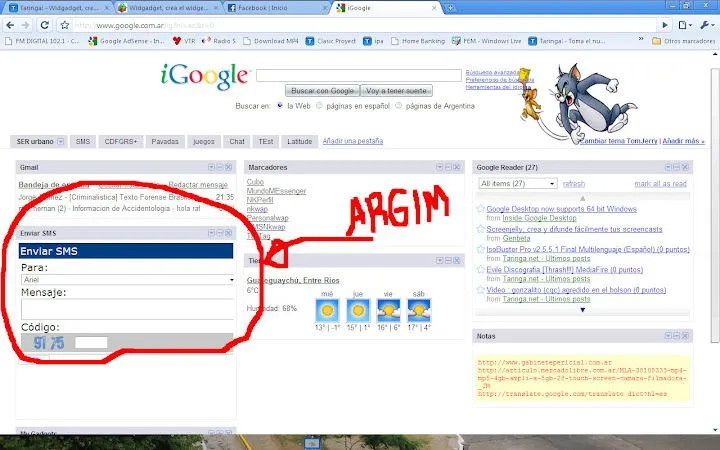Switch to the Pavadas tab
The width and height of the screenshot is (720, 450).
click(x=165, y=141)
